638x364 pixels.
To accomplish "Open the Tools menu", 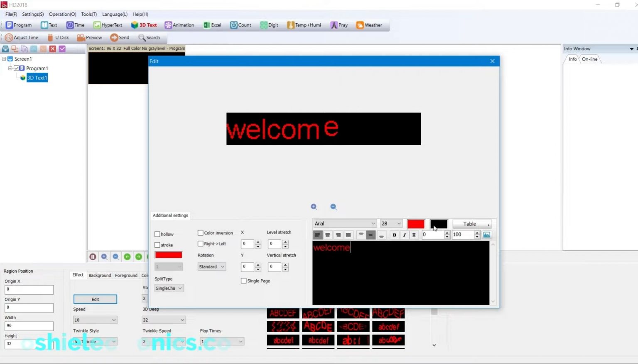I will pyautogui.click(x=88, y=14).
